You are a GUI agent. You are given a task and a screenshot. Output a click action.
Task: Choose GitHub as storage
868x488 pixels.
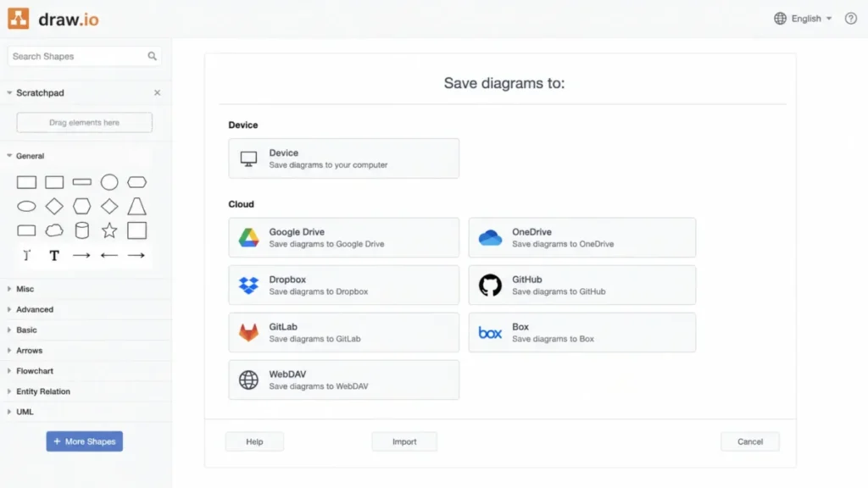point(582,285)
